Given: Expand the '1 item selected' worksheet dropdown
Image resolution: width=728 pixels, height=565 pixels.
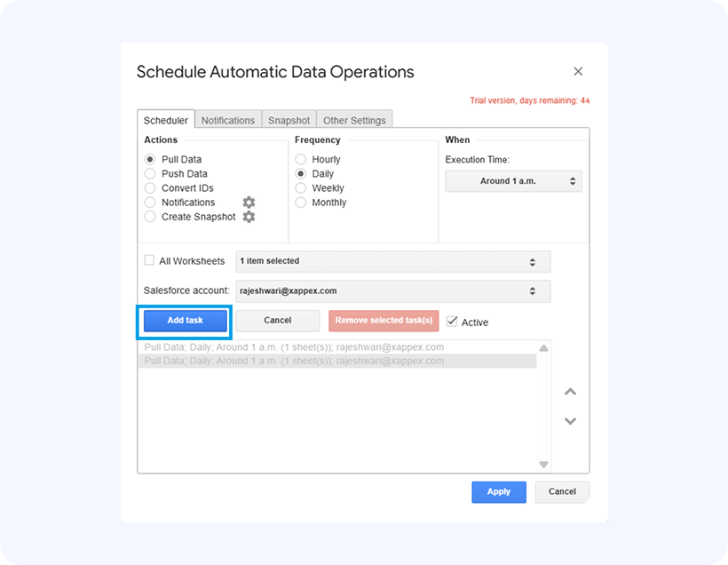Looking at the screenshot, I should pyautogui.click(x=392, y=262).
